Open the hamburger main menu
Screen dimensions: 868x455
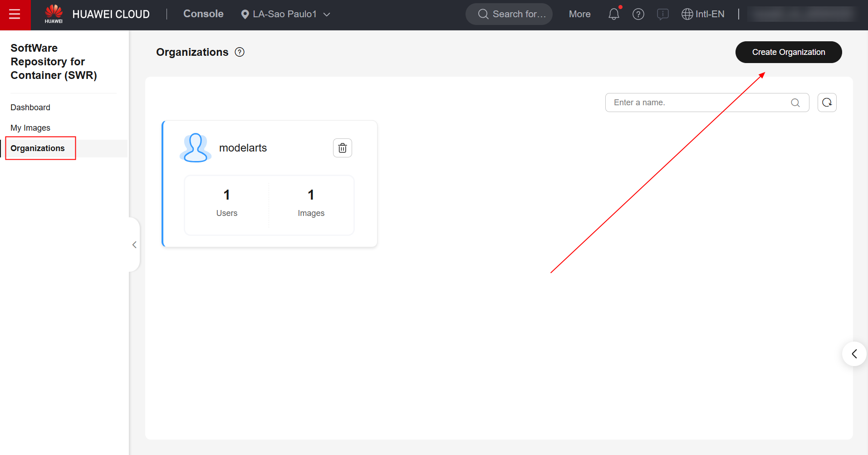[15, 15]
